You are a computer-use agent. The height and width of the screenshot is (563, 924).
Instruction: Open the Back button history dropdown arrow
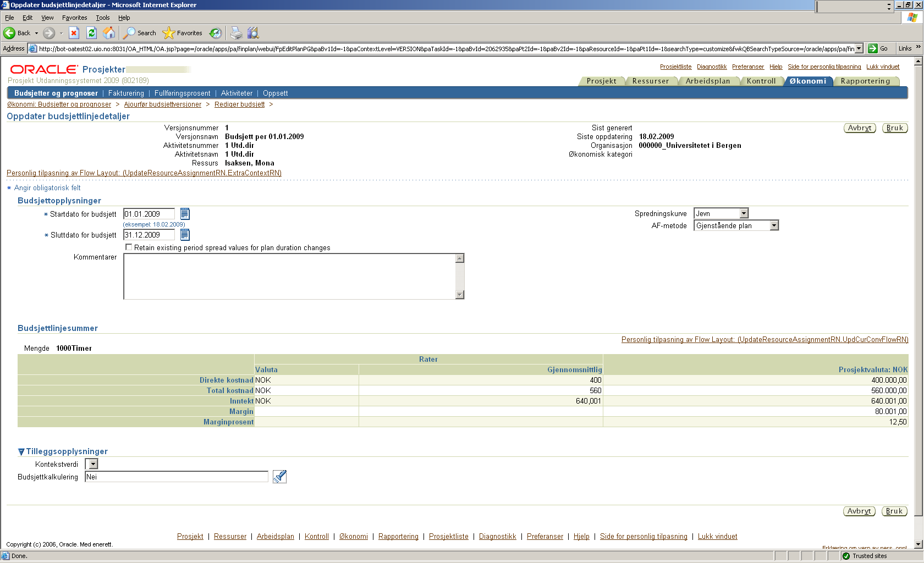(x=36, y=33)
